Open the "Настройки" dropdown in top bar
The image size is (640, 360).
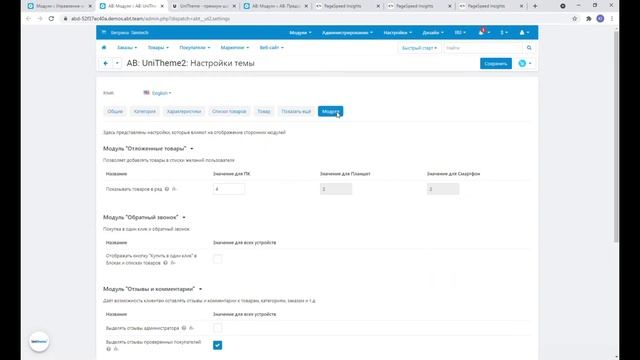[398, 32]
